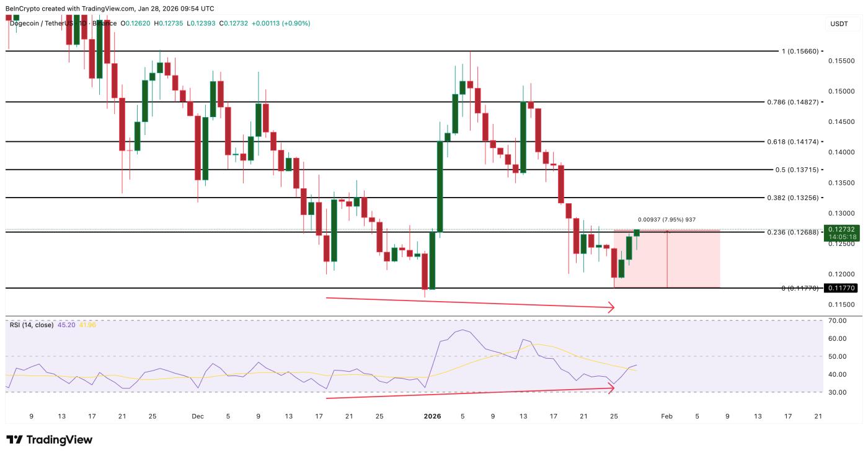Click the yellow RSI moving average value 41.96

pyautogui.click(x=86, y=325)
